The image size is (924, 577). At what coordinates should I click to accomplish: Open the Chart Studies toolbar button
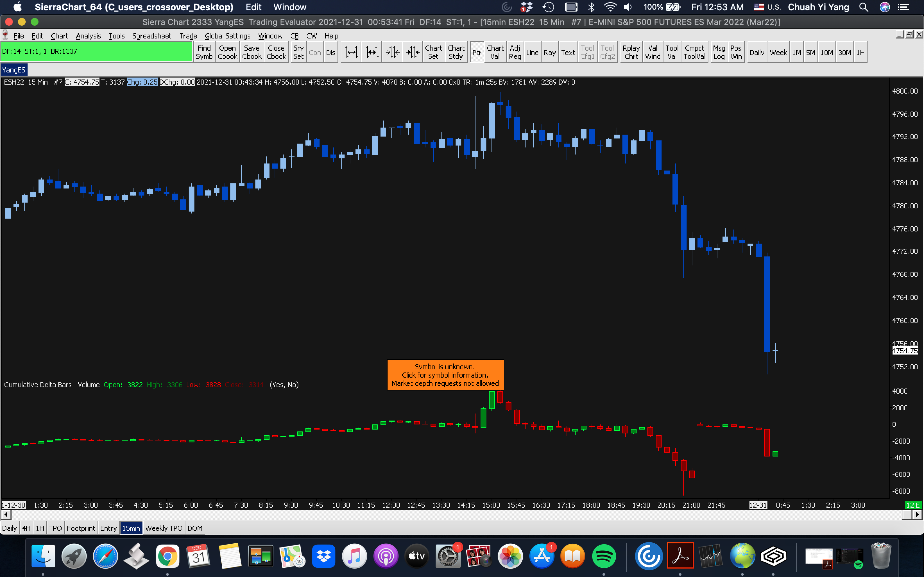coord(456,52)
